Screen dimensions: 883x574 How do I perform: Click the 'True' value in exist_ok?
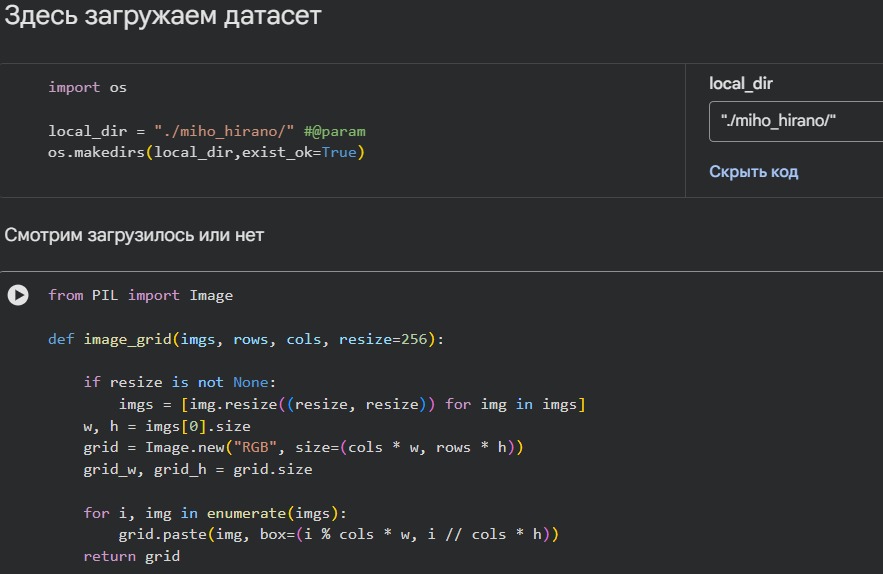click(339, 153)
